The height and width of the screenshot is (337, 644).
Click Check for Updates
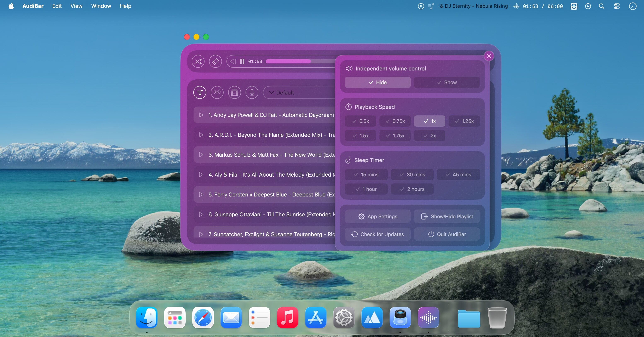378,234
